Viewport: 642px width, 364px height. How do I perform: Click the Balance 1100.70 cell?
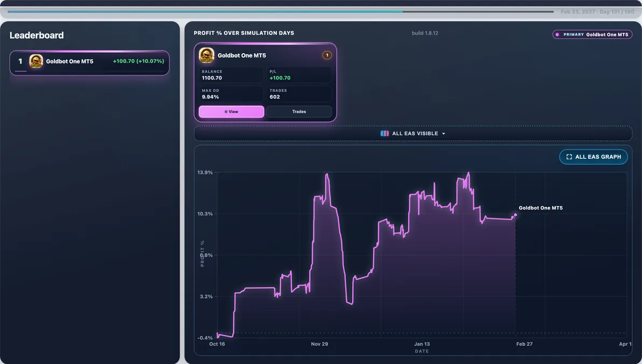(231, 75)
